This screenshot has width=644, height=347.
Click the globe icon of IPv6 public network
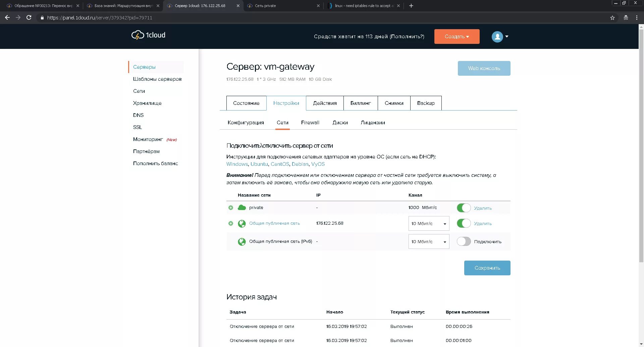tap(242, 241)
